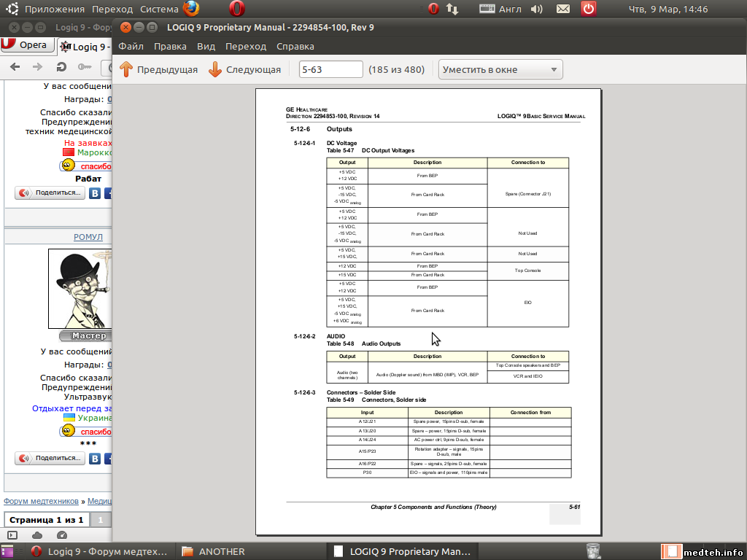747x560 pixels.
Task: Click Opera back navigation arrow
Action: coord(15,67)
